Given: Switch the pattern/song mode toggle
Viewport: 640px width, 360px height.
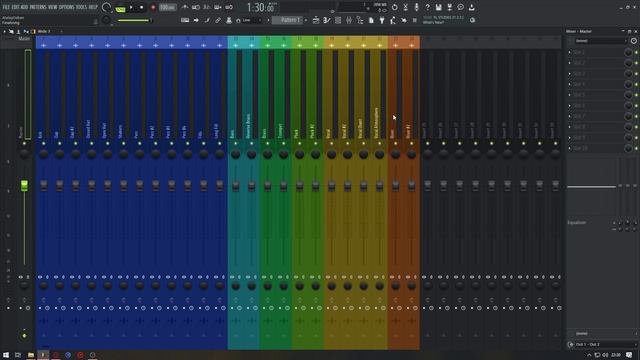Looking at the screenshot, I should [120, 8].
